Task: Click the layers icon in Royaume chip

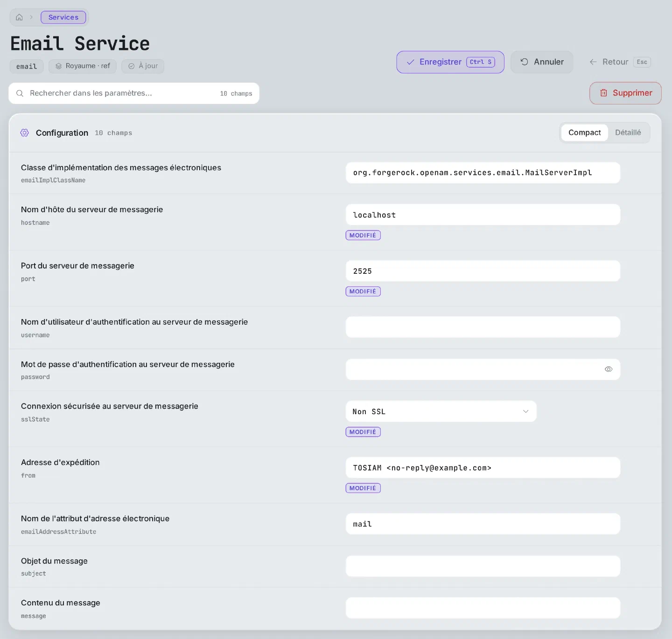Action: 59,66
